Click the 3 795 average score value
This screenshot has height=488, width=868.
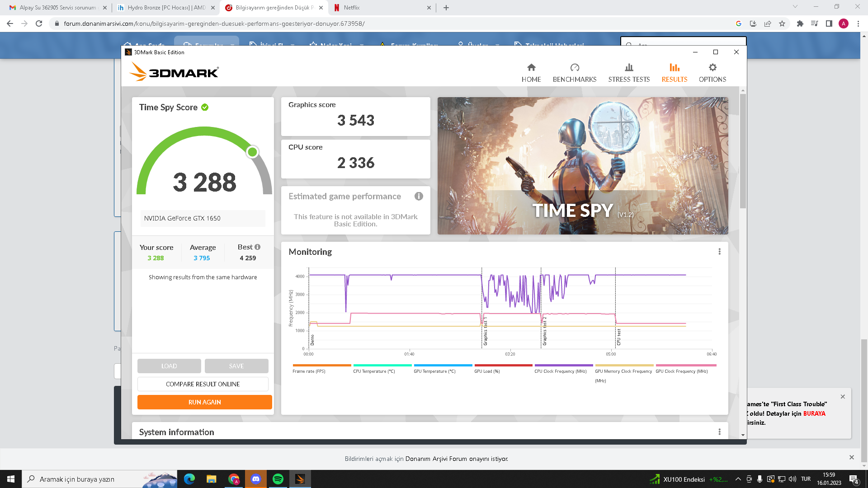pyautogui.click(x=202, y=258)
